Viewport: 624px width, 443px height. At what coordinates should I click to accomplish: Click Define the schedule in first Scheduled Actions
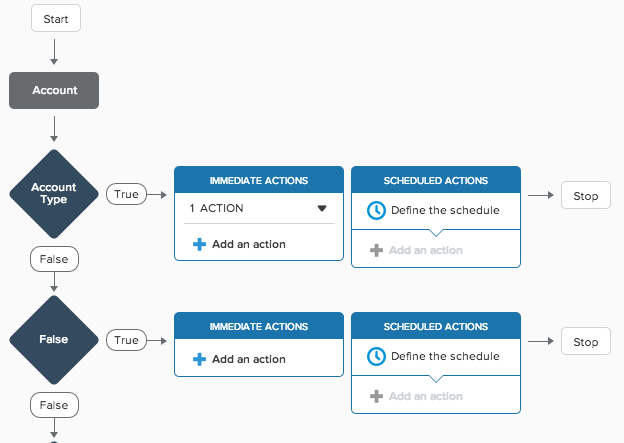pyautogui.click(x=445, y=210)
